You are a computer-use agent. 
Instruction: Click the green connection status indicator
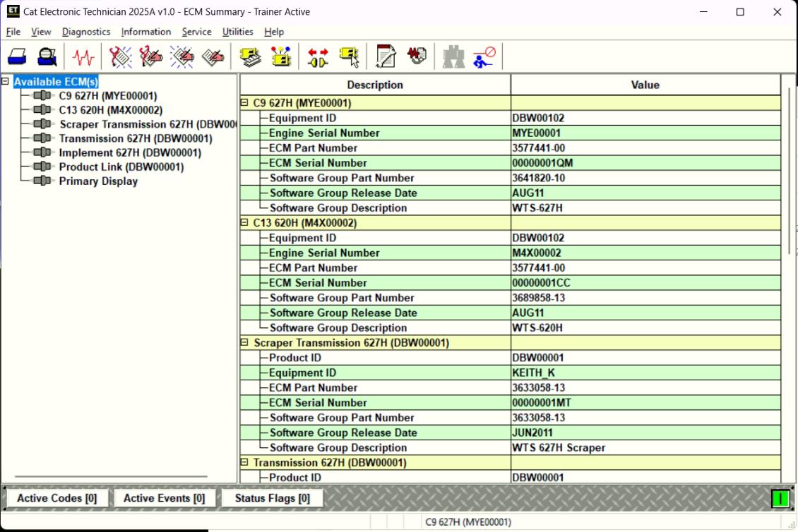[780, 498]
